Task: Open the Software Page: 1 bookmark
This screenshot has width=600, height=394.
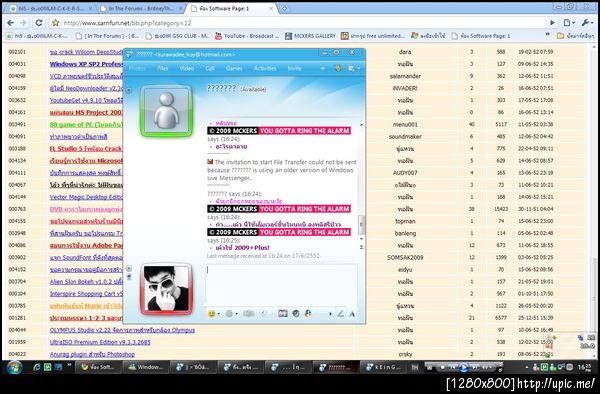Action: click(481, 36)
